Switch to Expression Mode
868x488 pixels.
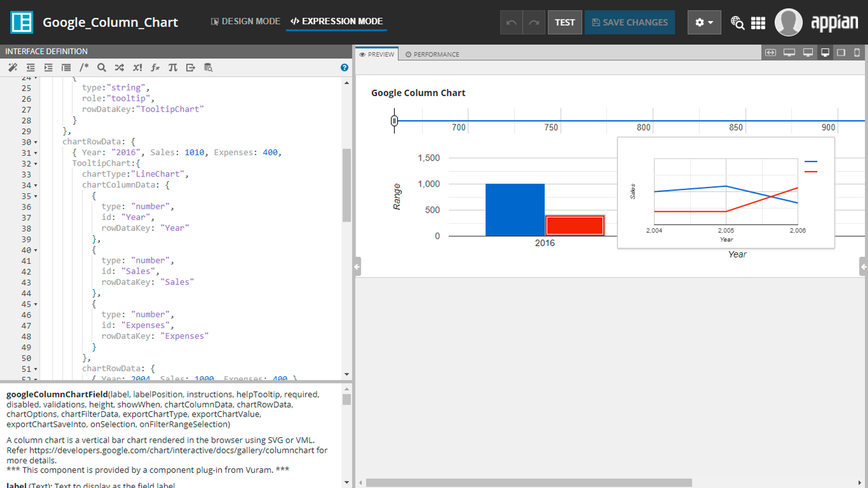[336, 21]
